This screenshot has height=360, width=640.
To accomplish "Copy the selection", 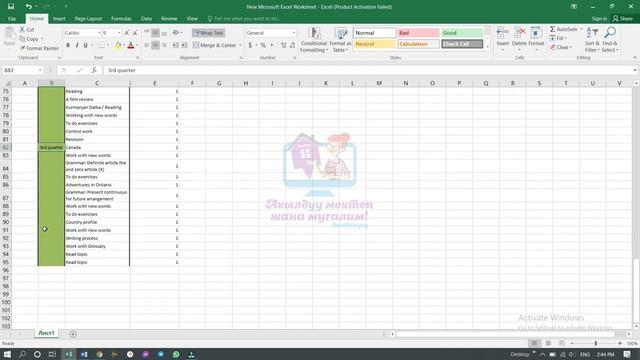I will [29, 39].
